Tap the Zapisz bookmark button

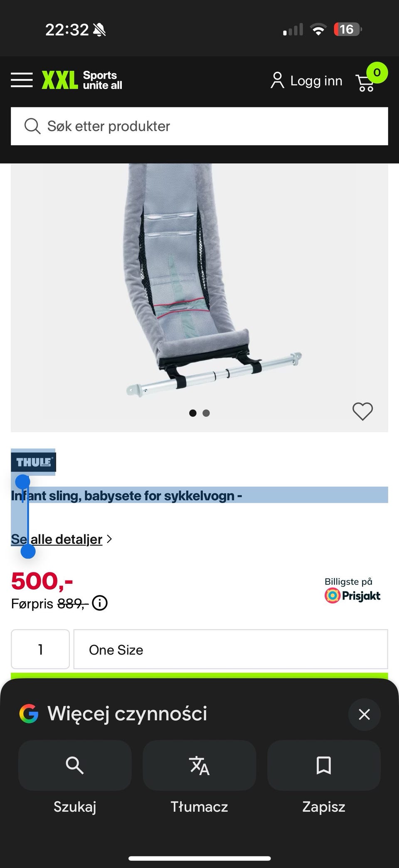click(x=324, y=765)
